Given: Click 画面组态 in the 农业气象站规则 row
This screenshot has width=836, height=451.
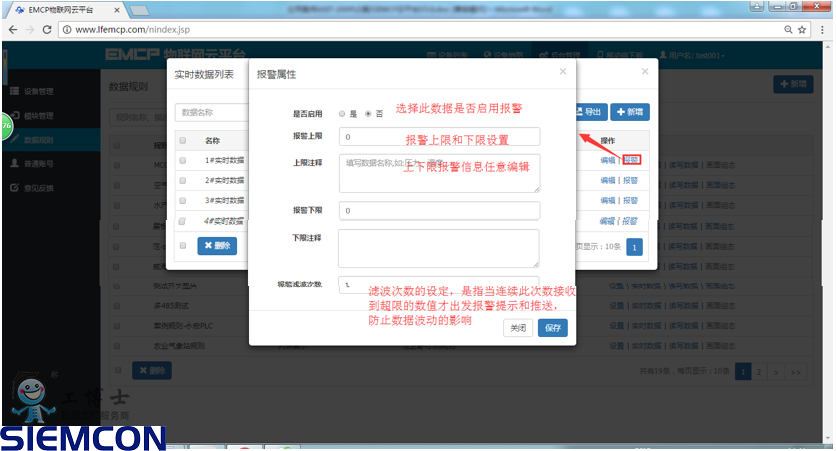Looking at the screenshot, I should click(721, 346).
